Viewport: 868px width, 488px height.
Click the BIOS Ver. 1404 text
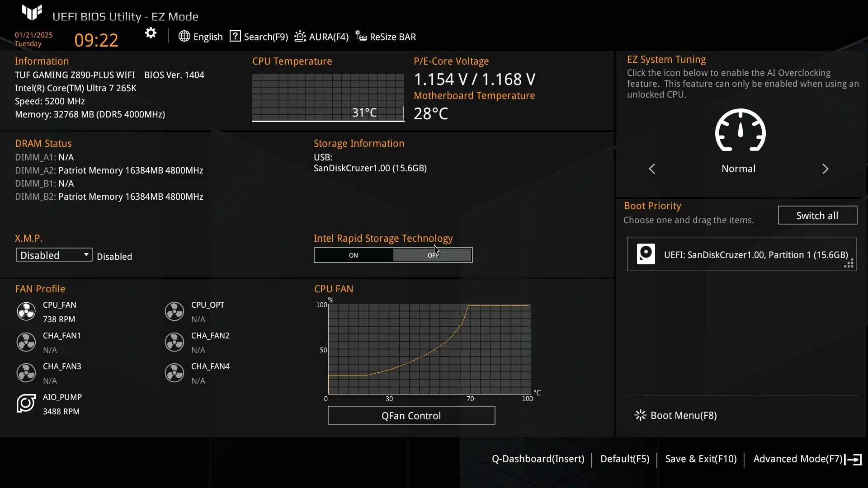[x=174, y=75]
